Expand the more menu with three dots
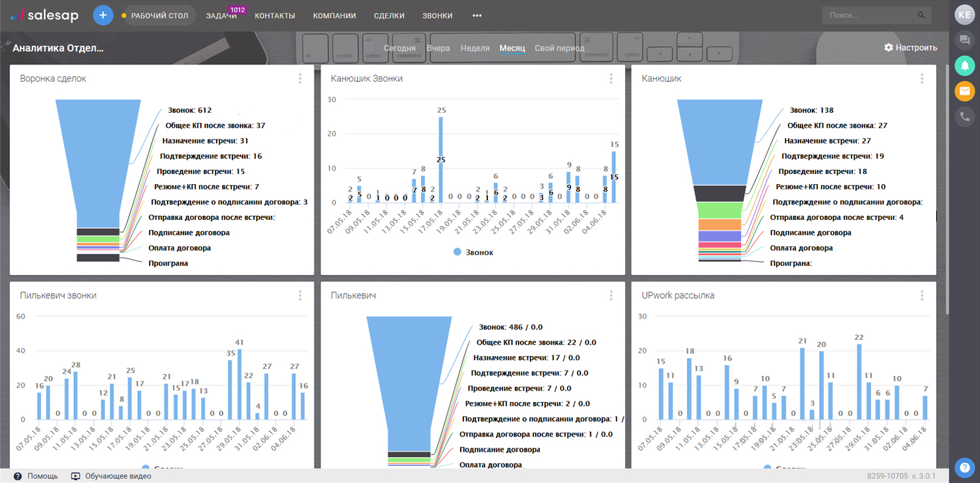This screenshot has width=980, height=483. tap(477, 15)
